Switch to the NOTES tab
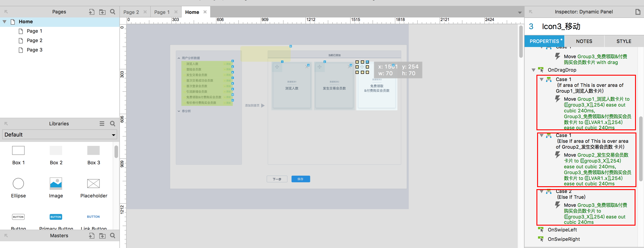The height and width of the screenshot is (248, 644). (x=584, y=41)
